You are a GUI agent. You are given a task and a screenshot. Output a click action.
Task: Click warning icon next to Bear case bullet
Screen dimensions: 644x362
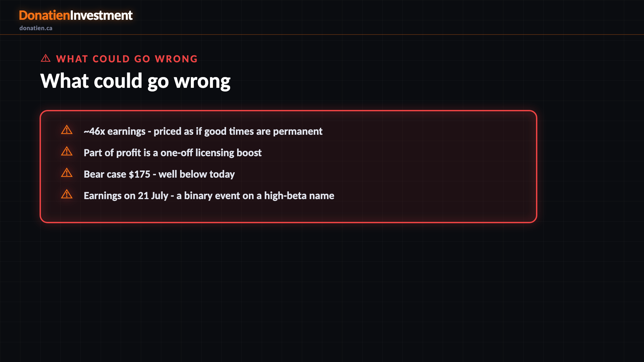tap(67, 173)
